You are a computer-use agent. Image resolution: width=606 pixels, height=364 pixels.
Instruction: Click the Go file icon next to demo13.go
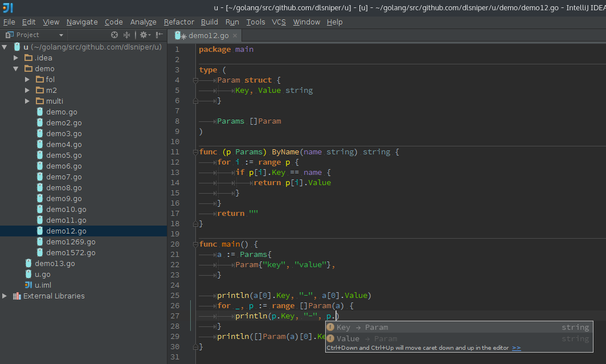point(28,263)
